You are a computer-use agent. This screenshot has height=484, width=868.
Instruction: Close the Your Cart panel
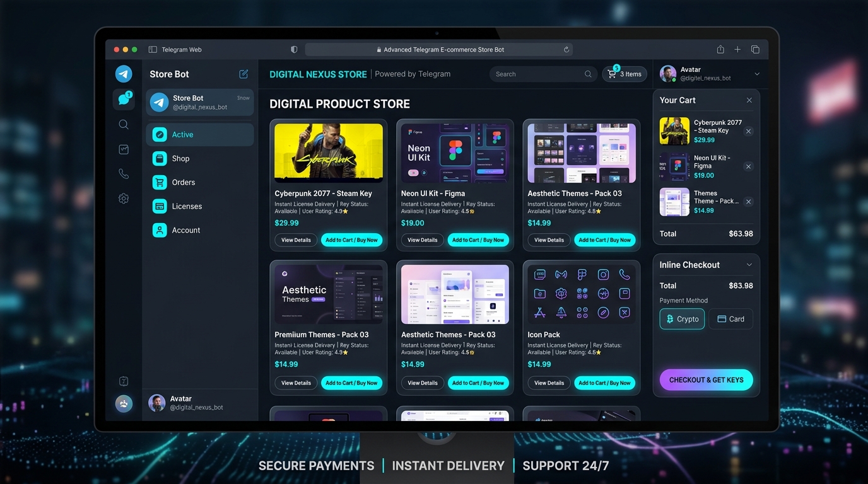point(749,100)
